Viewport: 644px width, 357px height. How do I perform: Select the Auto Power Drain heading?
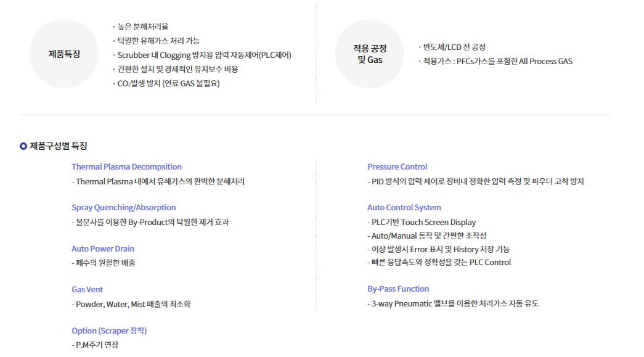103,249
